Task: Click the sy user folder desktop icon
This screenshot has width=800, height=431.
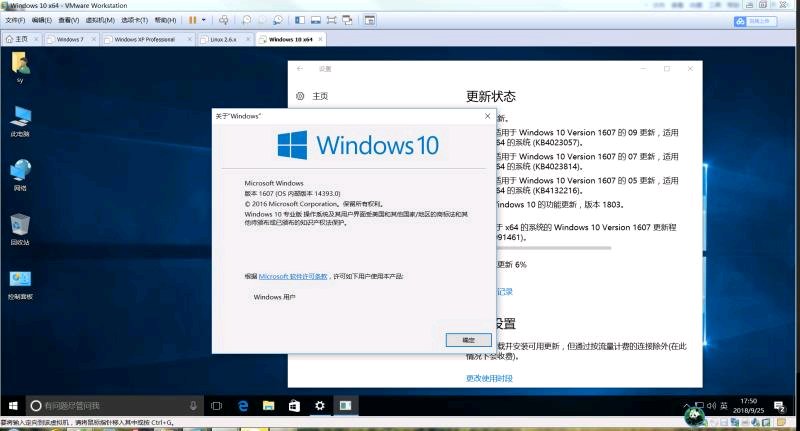Action: 20,67
